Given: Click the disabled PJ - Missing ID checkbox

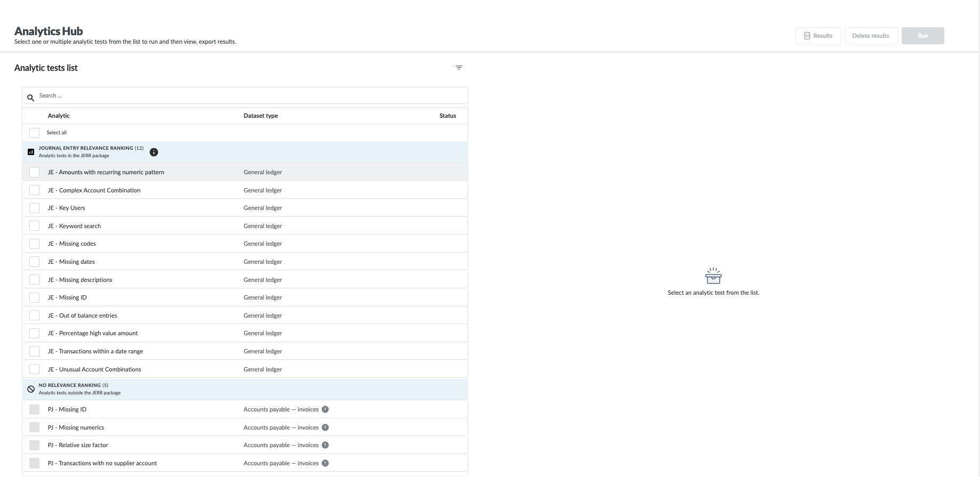Looking at the screenshot, I should coord(34,409).
